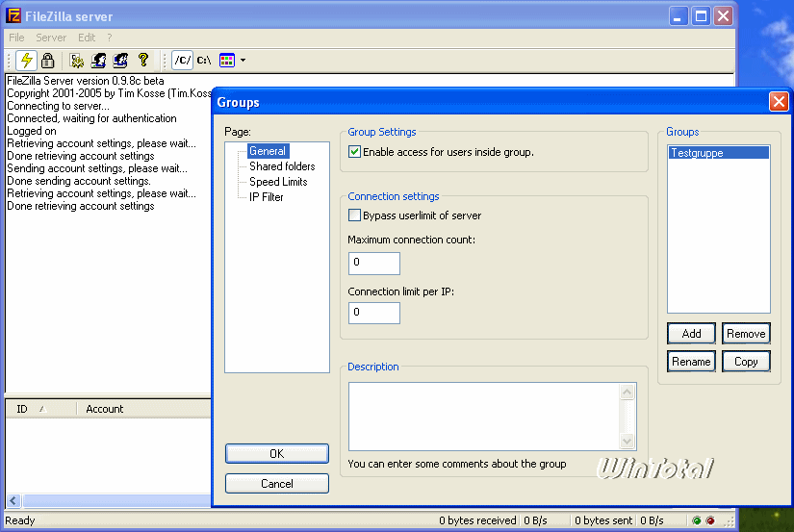Click 'FileZilla Server version 0.9.8c beta' line
The width and height of the screenshot is (794, 532).
point(85,81)
